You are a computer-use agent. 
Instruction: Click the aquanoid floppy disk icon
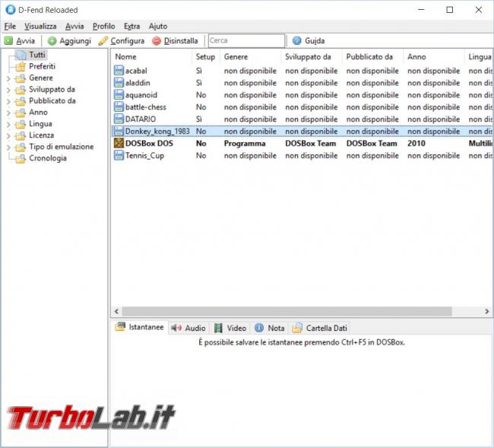coord(119,94)
